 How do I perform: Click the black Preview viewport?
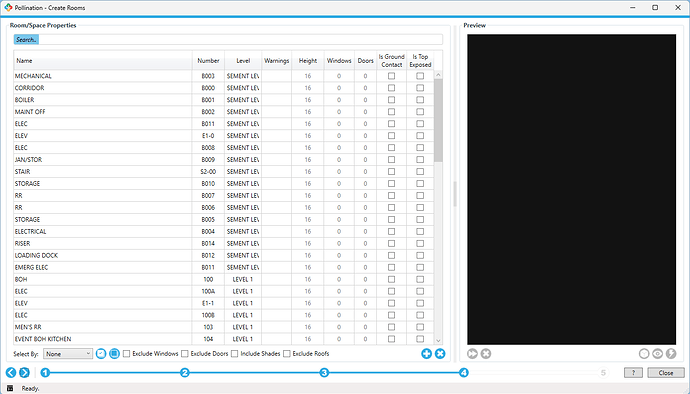click(x=571, y=189)
